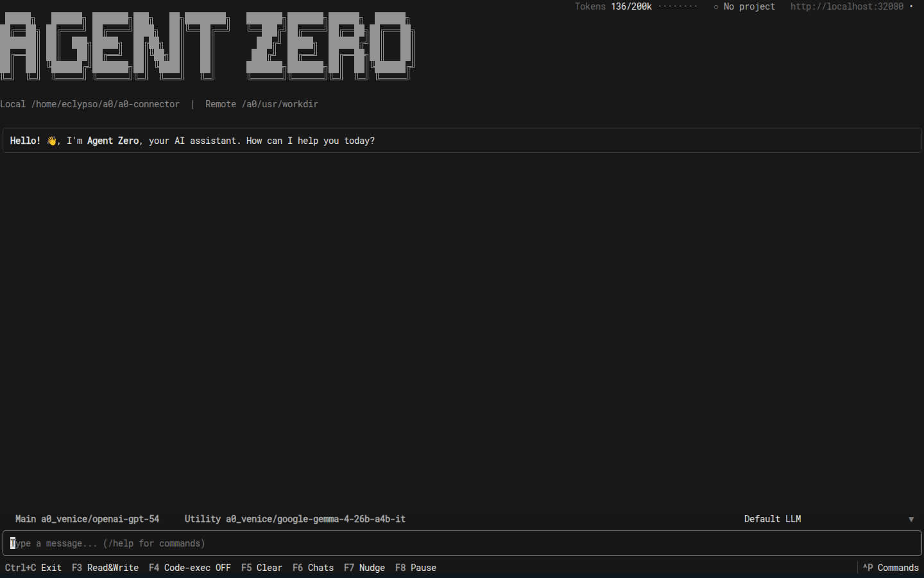Click the Hello greeting message
This screenshot has width=924, height=578.
coord(462,141)
